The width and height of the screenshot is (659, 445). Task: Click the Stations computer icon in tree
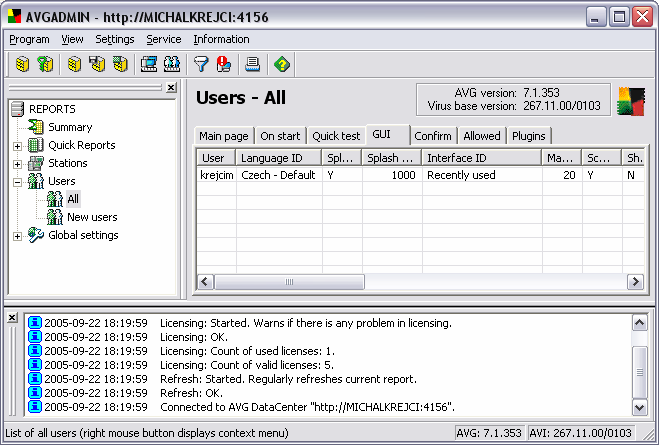click(x=36, y=163)
